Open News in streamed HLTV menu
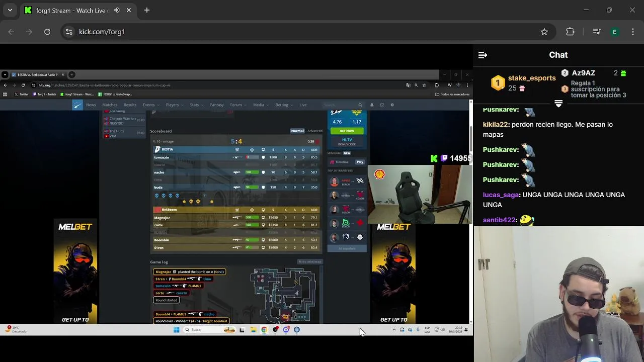 (x=91, y=105)
